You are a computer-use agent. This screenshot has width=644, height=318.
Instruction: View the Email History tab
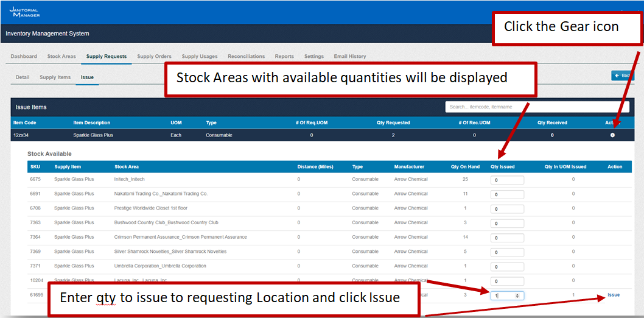click(350, 57)
